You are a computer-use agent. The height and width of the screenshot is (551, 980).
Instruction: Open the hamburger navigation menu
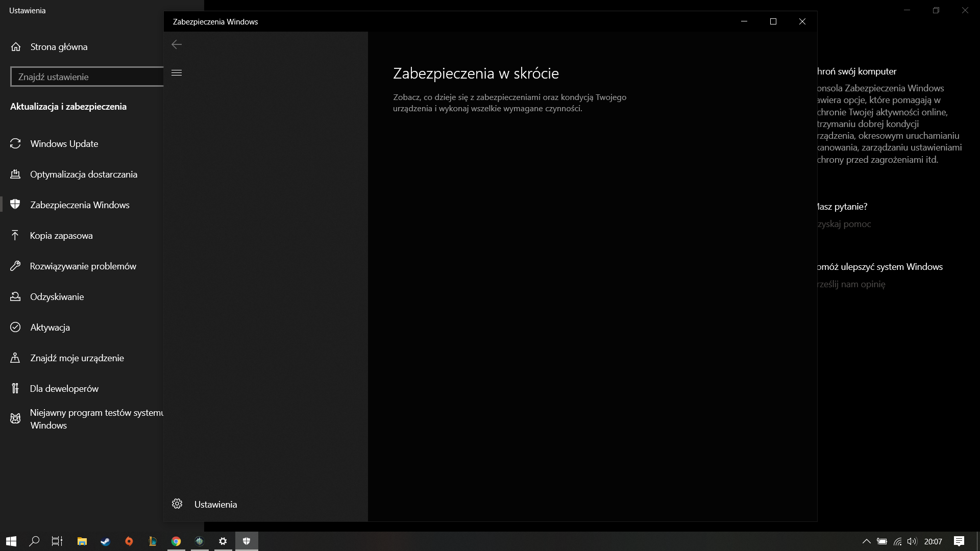(177, 73)
